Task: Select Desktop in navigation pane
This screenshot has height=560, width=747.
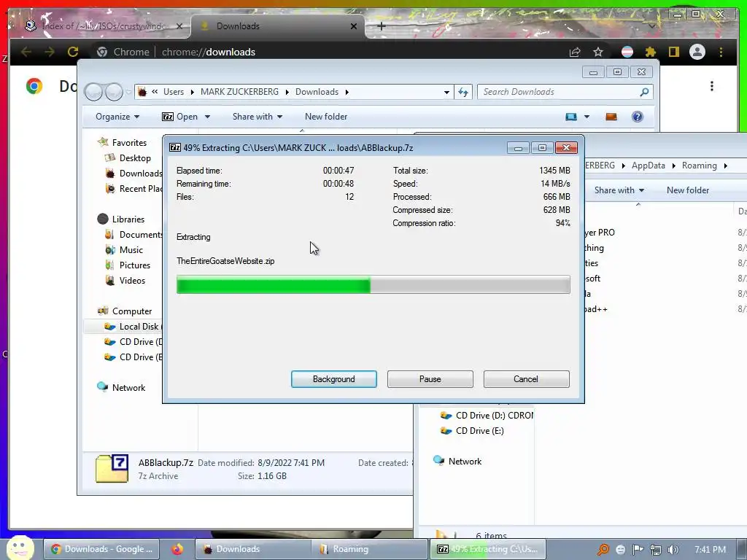Action: pyautogui.click(x=135, y=158)
